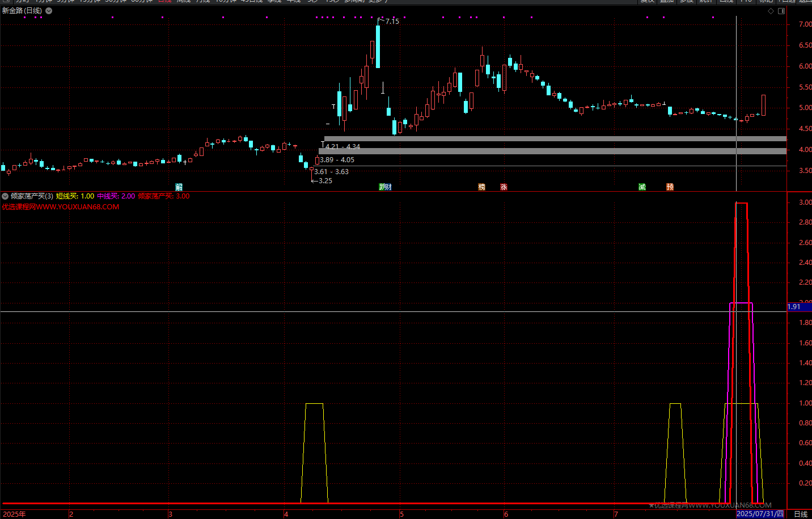Image resolution: width=812 pixels, height=519 pixels.
Task: Toggle the side panel icon at top-right
Action: 781,11
